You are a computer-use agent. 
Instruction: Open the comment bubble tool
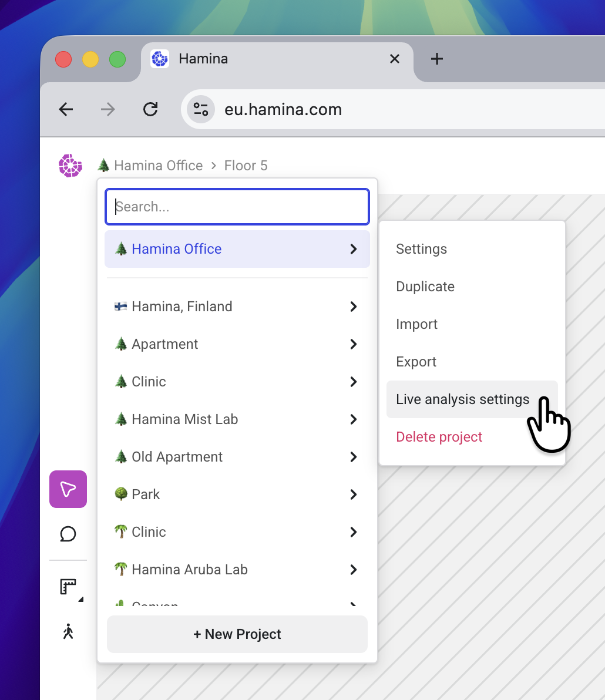[68, 534]
